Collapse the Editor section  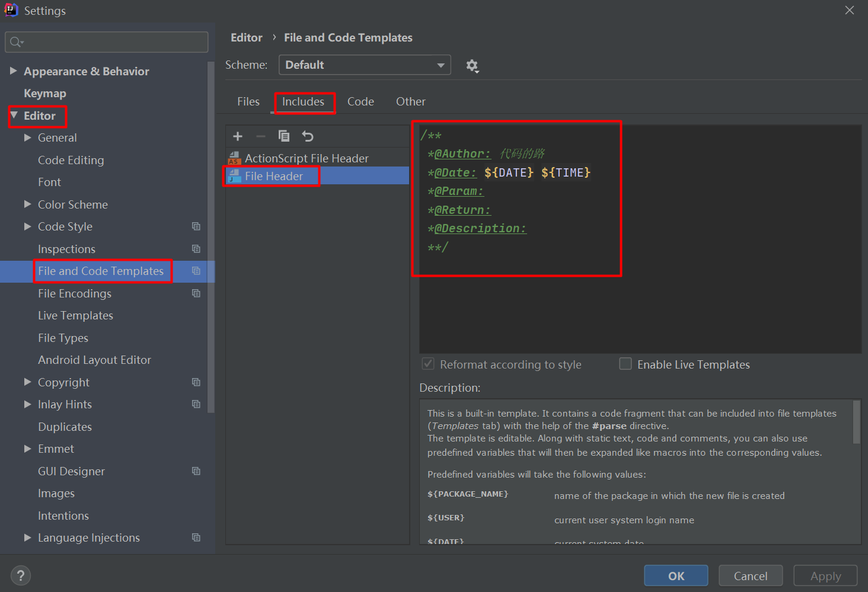pos(14,116)
